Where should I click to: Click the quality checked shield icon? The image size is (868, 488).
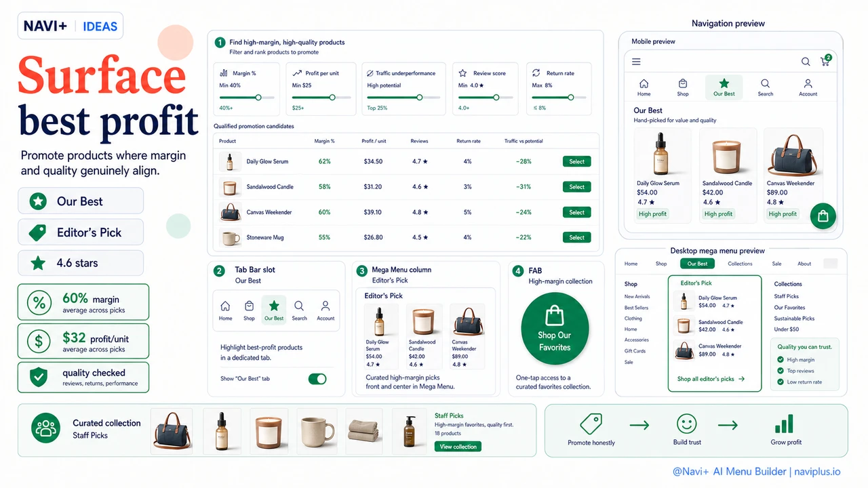39,377
